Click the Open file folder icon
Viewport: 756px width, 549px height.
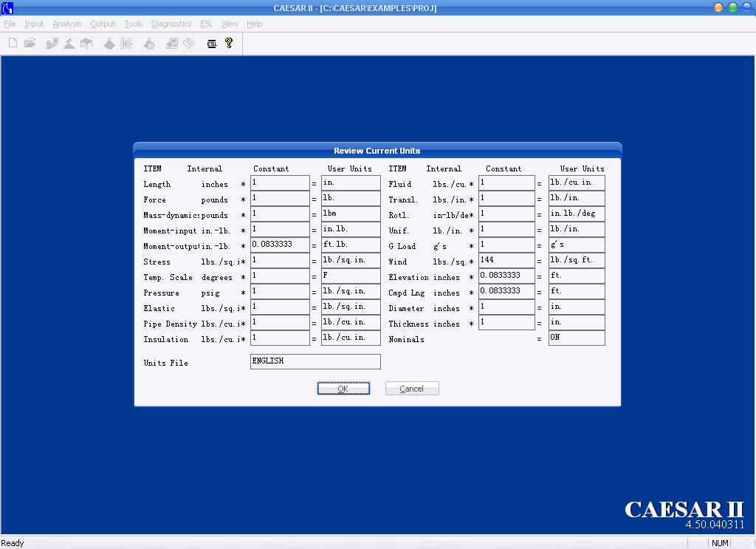tap(30, 44)
